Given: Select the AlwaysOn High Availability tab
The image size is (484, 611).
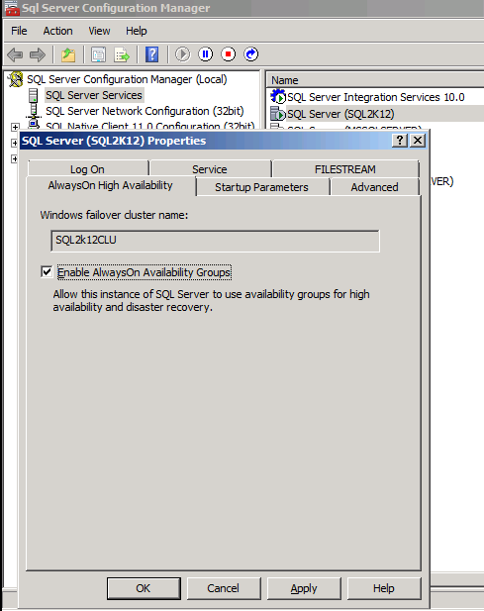Looking at the screenshot, I should coord(110,185).
